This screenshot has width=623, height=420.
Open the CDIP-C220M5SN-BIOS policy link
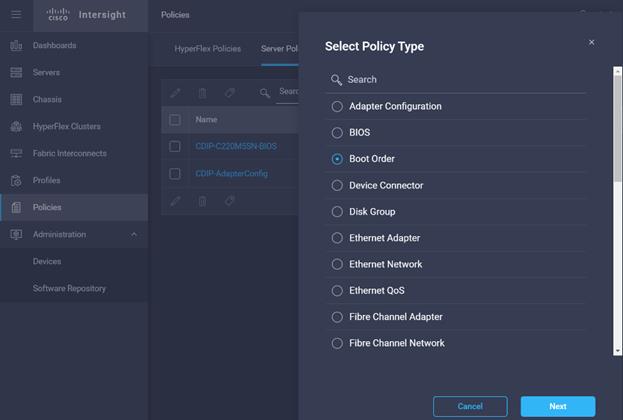click(x=236, y=146)
